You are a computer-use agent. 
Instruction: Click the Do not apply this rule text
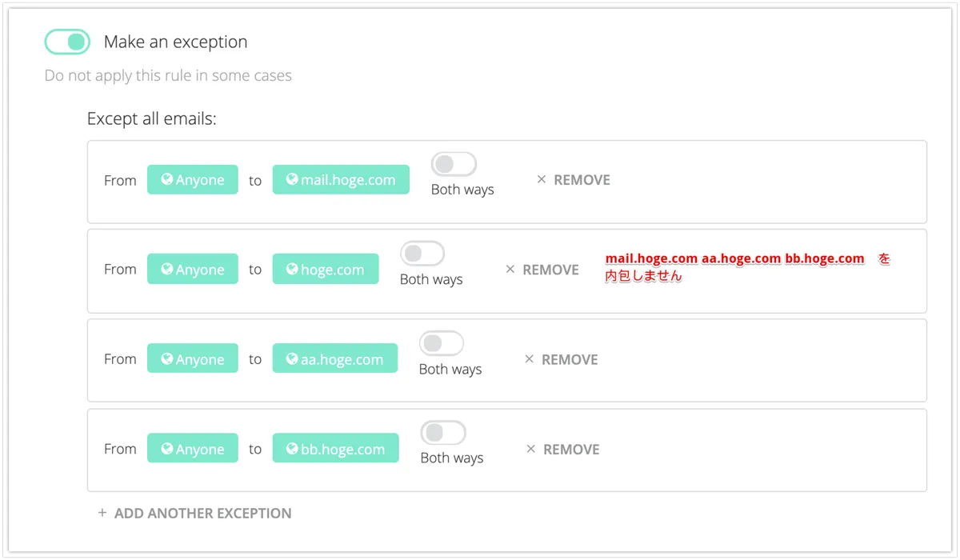168,76
